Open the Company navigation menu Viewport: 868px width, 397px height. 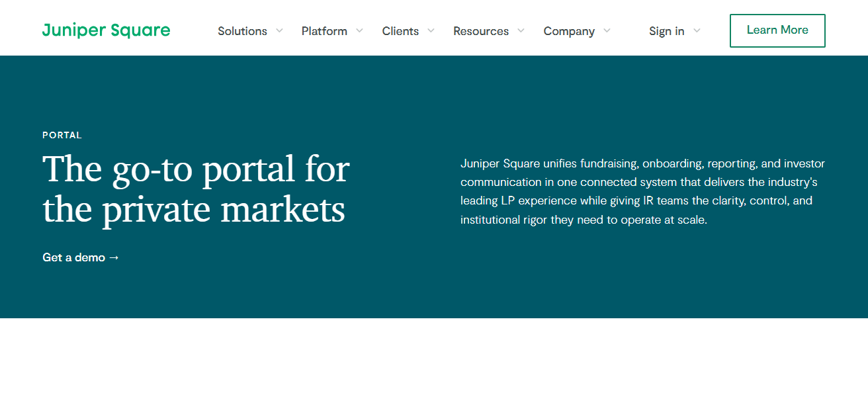(569, 30)
